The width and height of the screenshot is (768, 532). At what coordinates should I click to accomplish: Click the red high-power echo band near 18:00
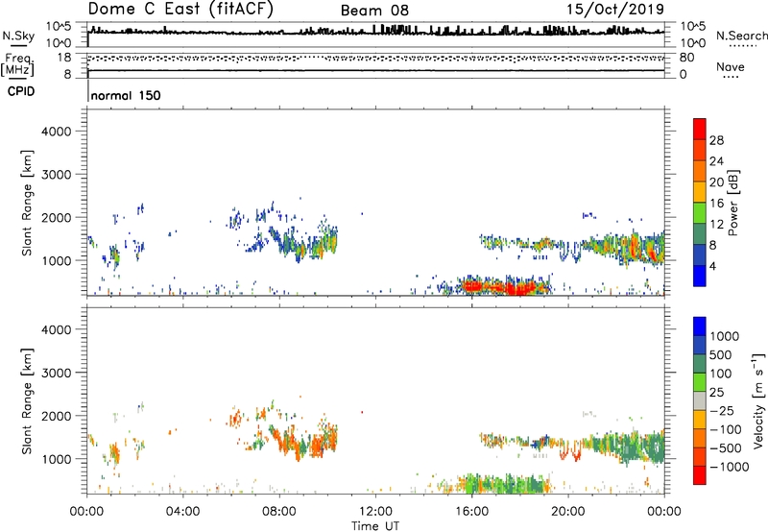click(x=505, y=286)
